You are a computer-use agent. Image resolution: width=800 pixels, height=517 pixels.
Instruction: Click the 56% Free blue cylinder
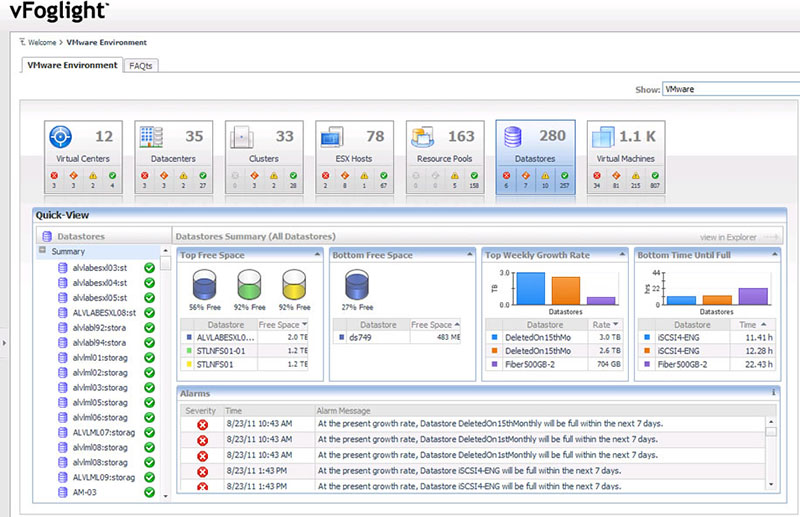click(x=205, y=285)
